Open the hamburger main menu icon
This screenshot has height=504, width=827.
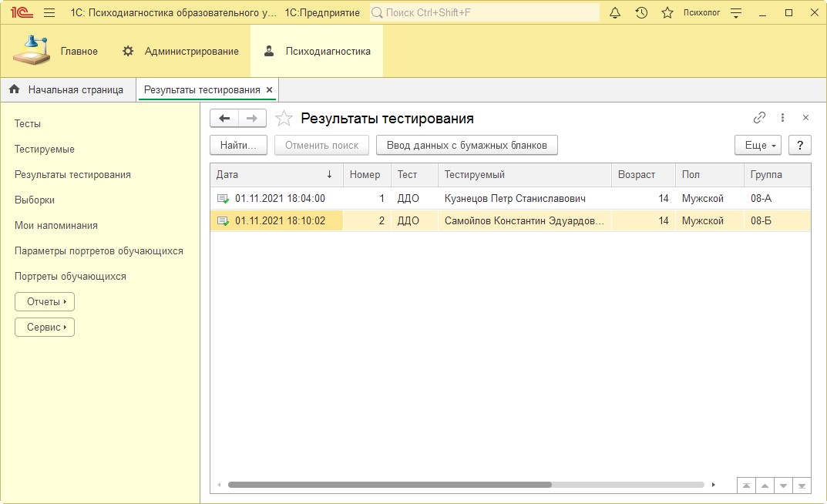(49, 12)
